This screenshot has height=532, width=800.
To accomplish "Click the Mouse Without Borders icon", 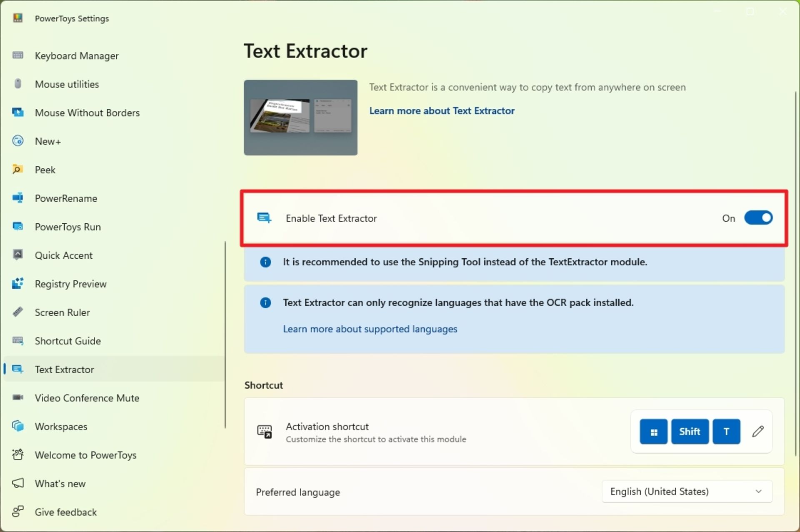I will point(18,112).
